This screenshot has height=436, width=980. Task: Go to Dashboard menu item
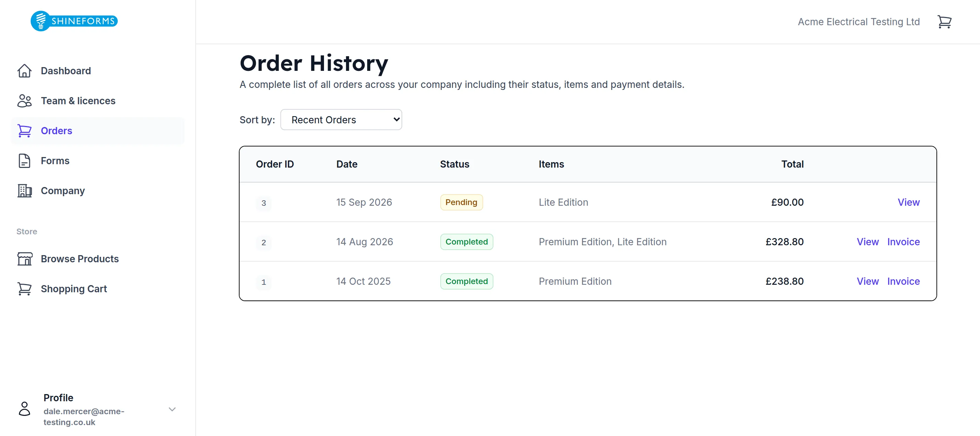97,71
